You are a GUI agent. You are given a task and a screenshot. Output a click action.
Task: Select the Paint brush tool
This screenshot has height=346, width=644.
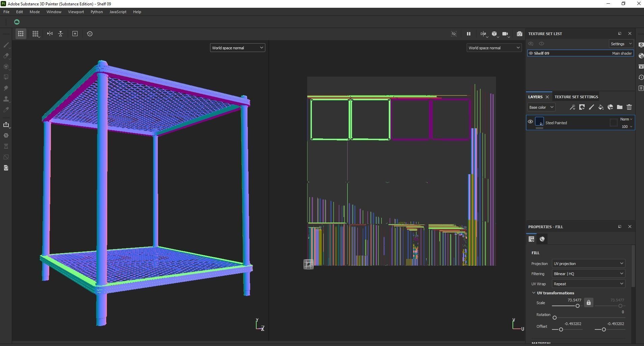[6, 45]
